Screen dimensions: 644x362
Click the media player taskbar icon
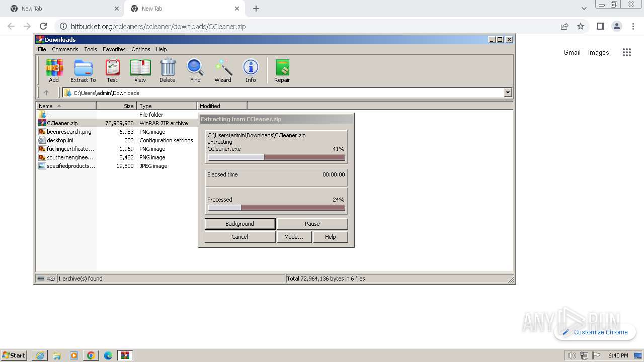pyautogui.click(x=74, y=355)
